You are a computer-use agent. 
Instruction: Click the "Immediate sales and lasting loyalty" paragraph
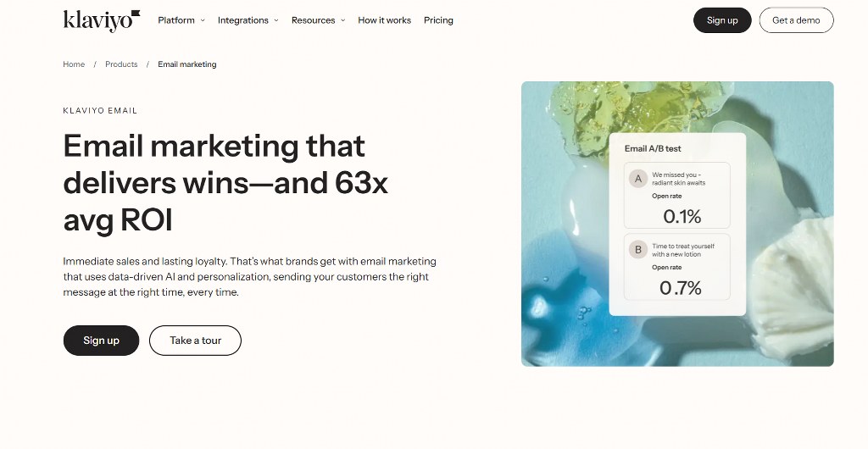coord(250,276)
